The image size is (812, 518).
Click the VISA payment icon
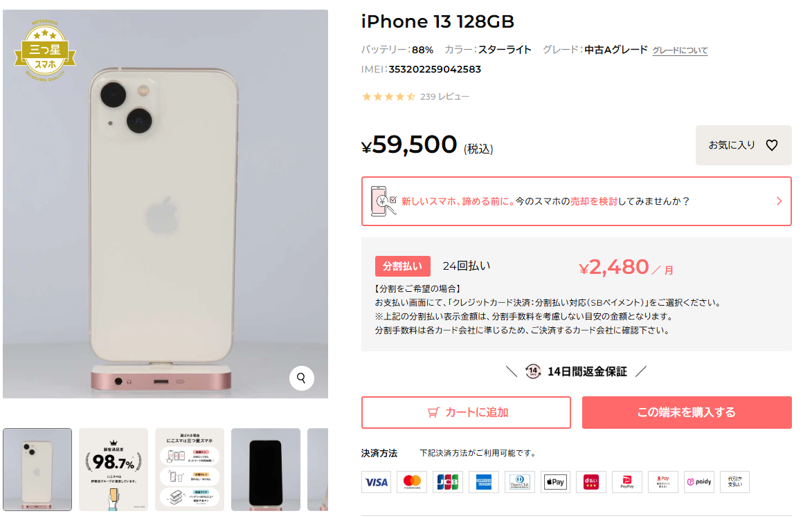[x=376, y=482]
